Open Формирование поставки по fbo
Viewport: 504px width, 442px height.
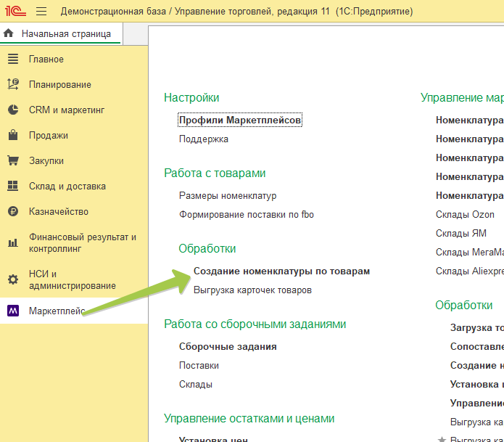247,215
